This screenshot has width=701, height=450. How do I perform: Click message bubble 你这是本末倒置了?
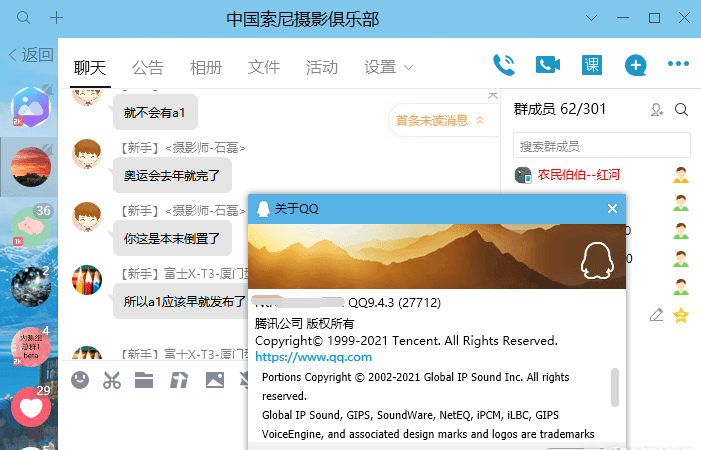point(172,238)
